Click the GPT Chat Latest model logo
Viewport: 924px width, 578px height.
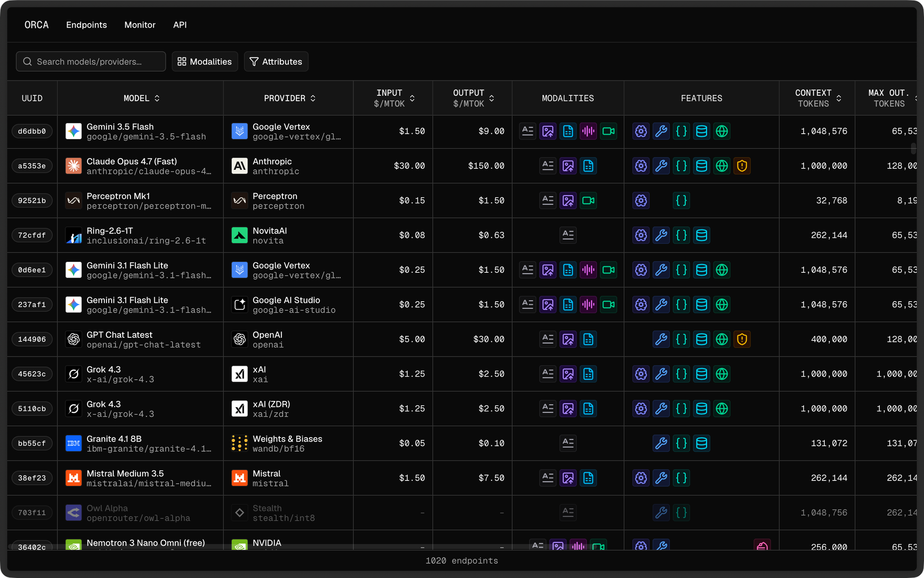[74, 339]
